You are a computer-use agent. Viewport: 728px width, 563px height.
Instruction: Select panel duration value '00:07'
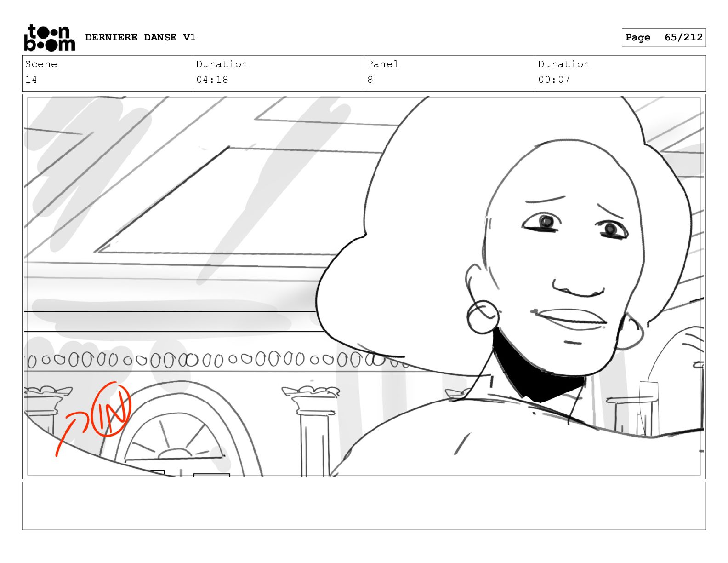click(554, 80)
